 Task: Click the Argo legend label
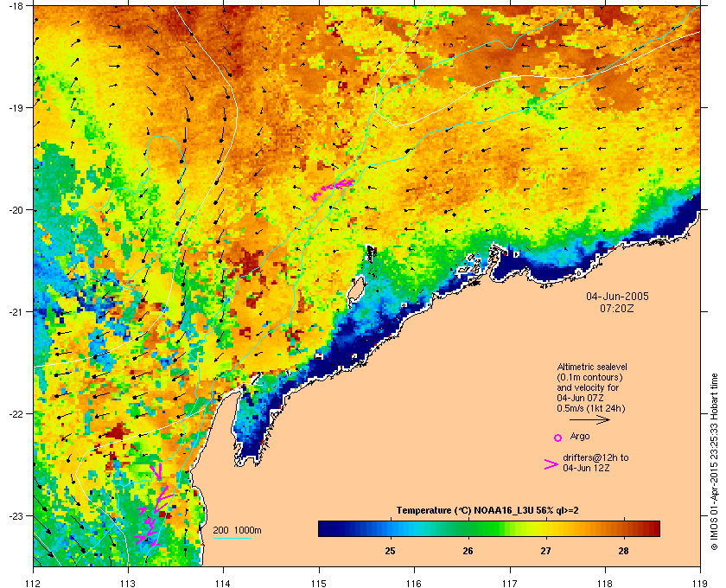pos(580,437)
